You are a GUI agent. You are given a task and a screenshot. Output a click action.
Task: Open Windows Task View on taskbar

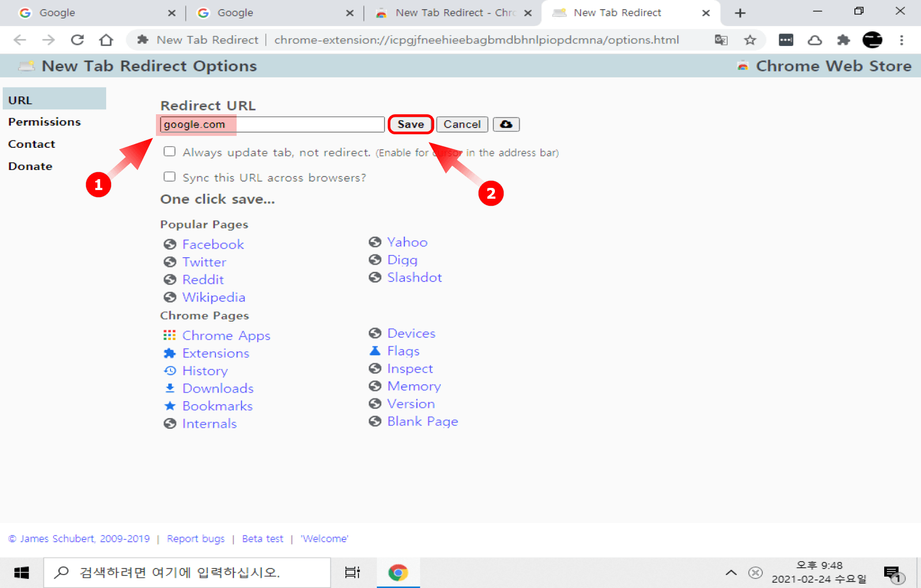tap(352, 572)
